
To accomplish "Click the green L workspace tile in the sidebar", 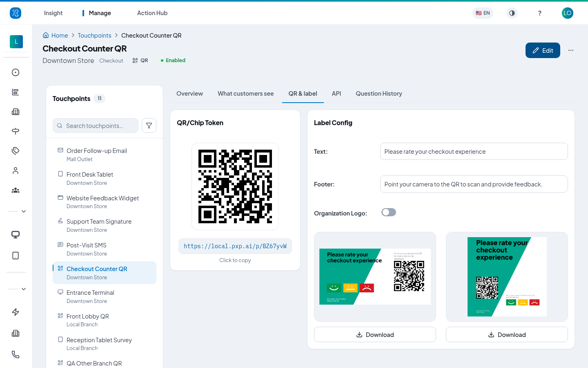I will [x=16, y=42].
